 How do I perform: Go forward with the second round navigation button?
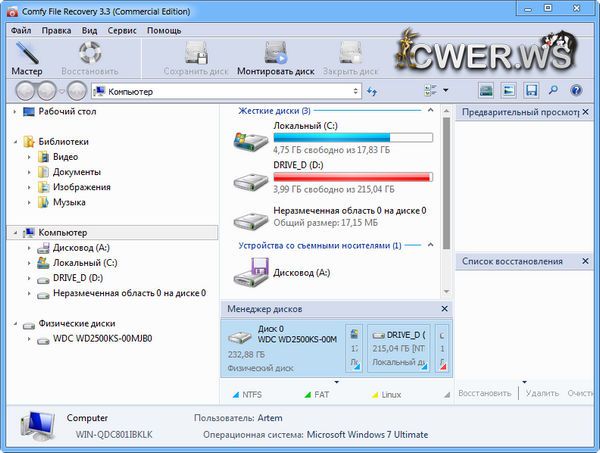click(46, 91)
